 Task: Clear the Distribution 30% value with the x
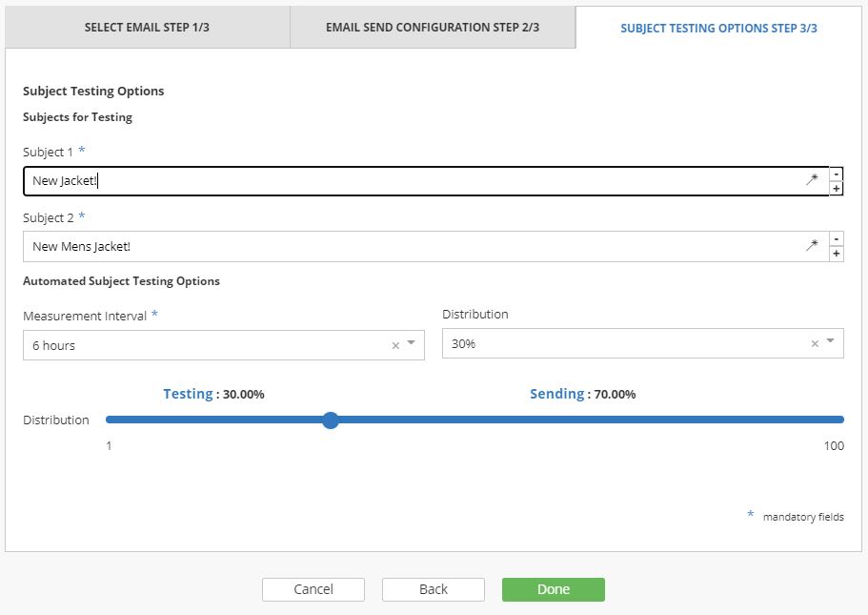pos(815,343)
